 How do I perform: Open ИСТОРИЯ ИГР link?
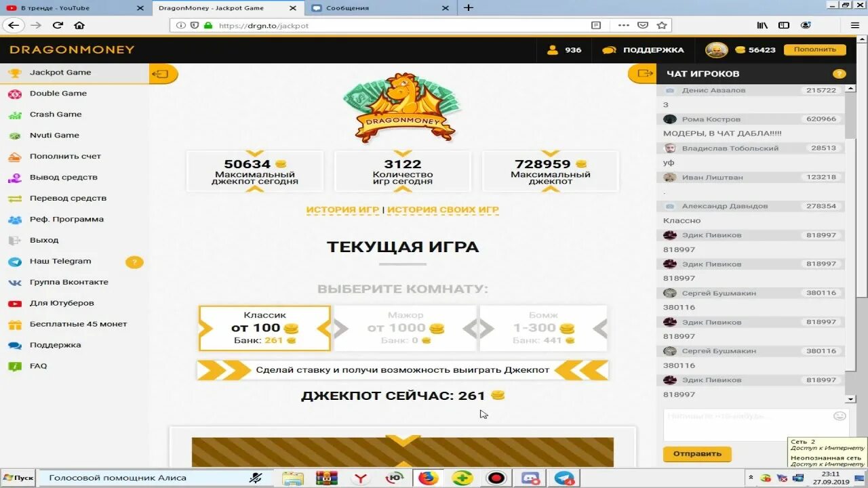[342, 210]
